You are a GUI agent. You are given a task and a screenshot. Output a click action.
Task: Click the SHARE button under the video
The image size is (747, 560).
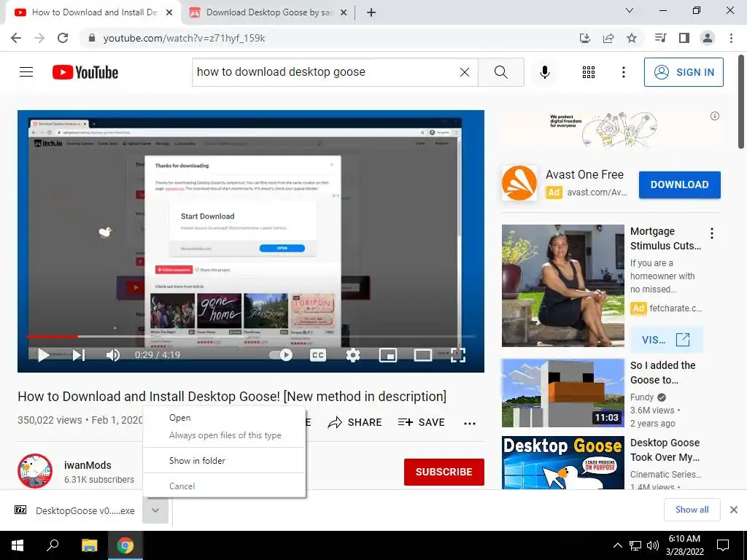point(355,422)
